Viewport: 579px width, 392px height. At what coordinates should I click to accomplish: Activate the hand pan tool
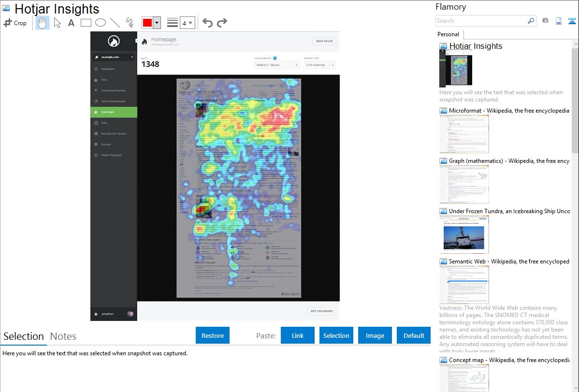pyautogui.click(x=43, y=23)
